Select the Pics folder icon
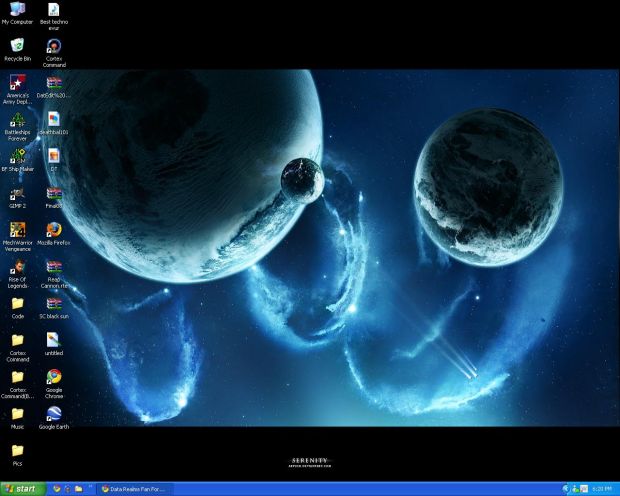This screenshot has height=496, width=620. 17,455
